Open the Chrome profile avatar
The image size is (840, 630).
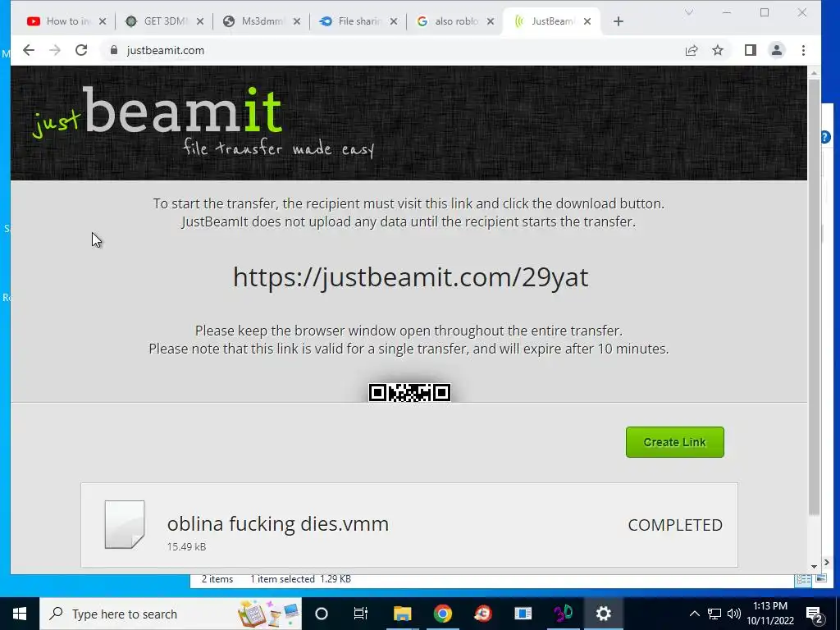click(x=776, y=50)
